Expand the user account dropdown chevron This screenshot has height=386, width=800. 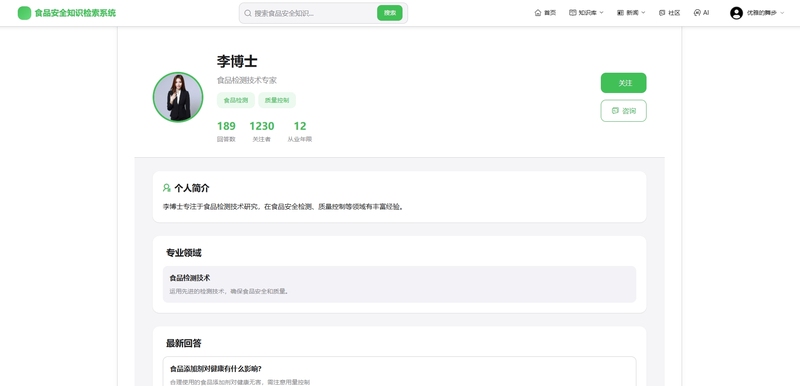783,13
